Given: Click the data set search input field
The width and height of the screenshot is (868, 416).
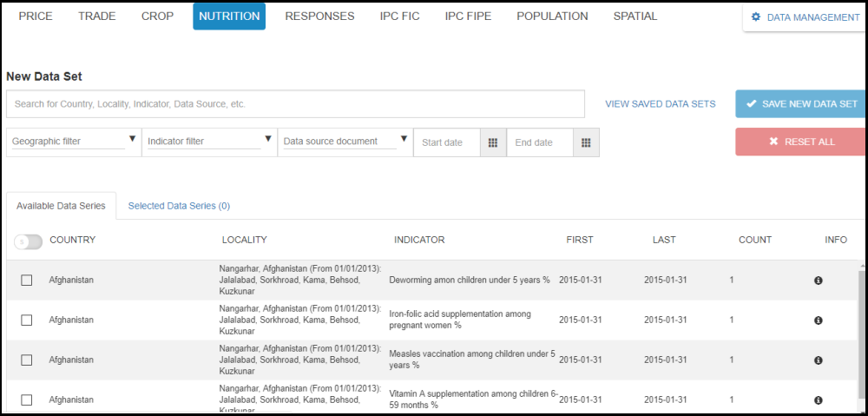Looking at the screenshot, I should coord(295,104).
